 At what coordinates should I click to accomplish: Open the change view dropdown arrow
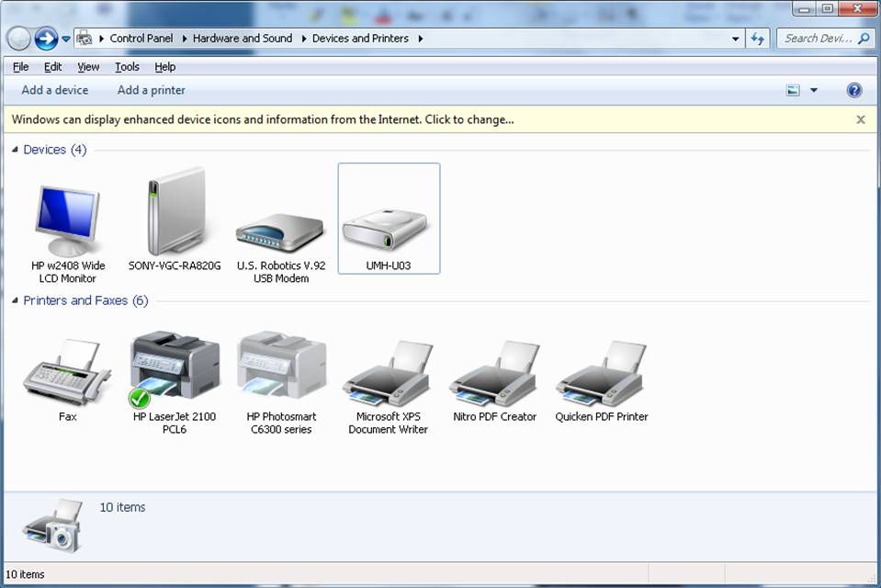[814, 90]
